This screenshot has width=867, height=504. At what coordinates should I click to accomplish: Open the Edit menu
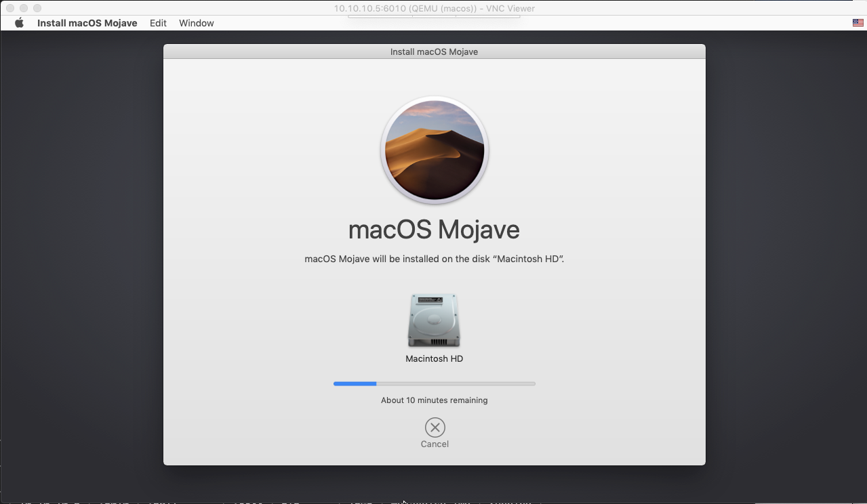pos(158,23)
